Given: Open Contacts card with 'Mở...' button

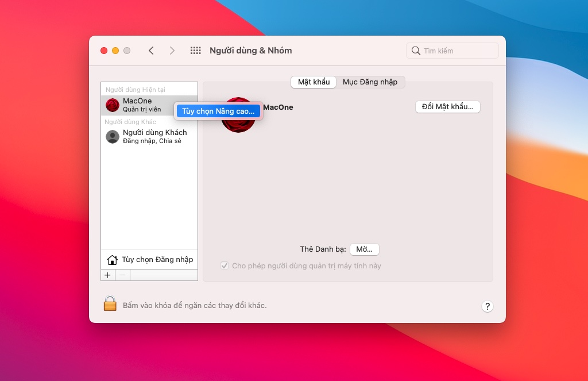Looking at the screenshot, I should pyautogui.click(x=364, y=249).
